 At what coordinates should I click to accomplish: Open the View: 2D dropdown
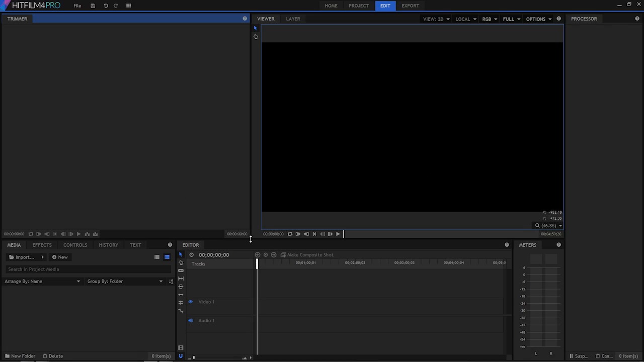(436, 19)
